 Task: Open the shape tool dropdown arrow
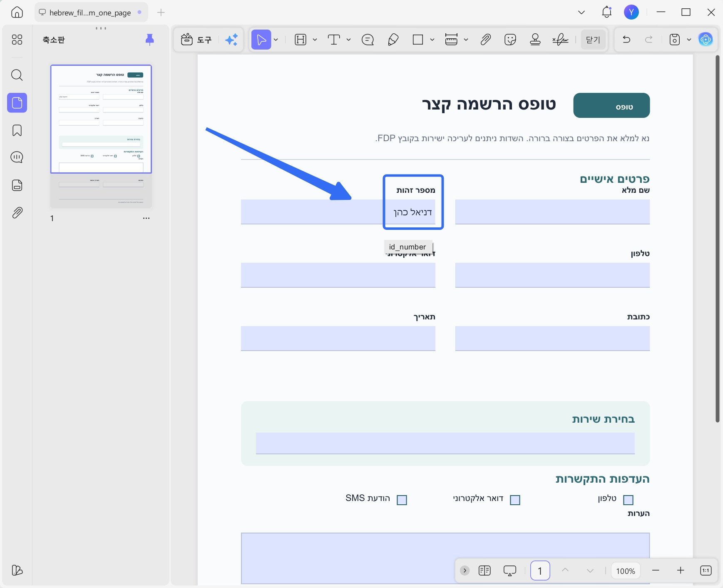click(432, 40)
